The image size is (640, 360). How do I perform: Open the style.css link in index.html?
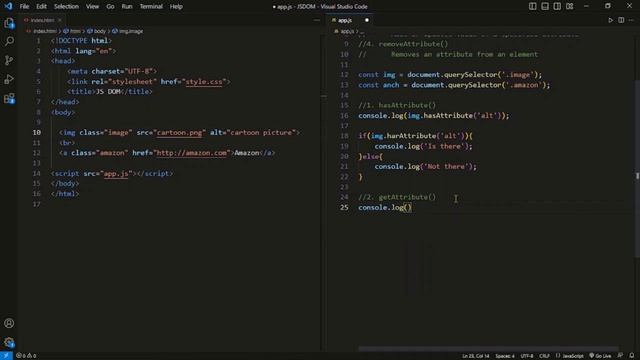pyautogui.click(x=204, y=82)
